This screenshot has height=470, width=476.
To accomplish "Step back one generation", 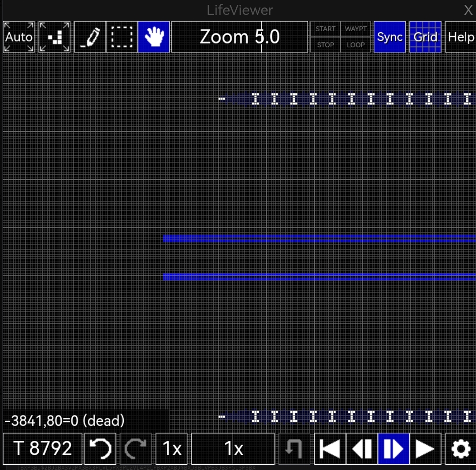I will tap(362, 449).
